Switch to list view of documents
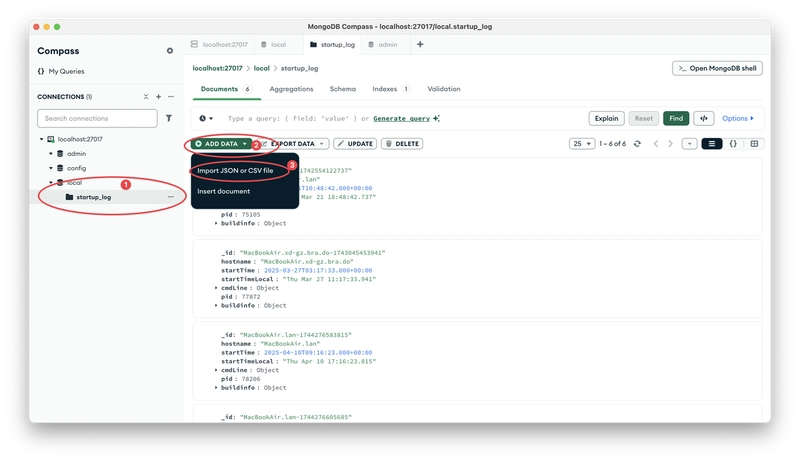Image resolution: width=800 pixels, height=461 pixels. [712, 144]
